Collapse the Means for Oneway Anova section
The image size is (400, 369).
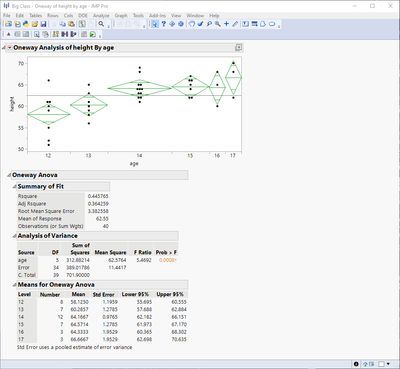tap(14, 285)
